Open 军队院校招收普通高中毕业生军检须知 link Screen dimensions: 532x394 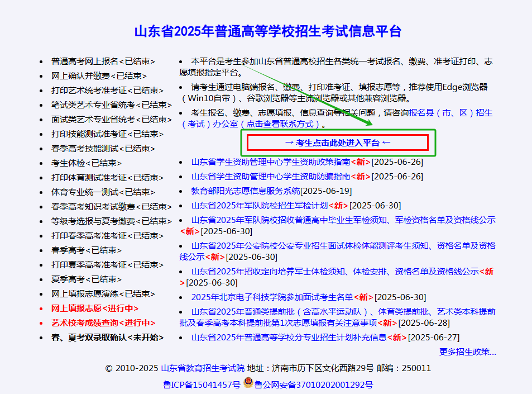343,220
